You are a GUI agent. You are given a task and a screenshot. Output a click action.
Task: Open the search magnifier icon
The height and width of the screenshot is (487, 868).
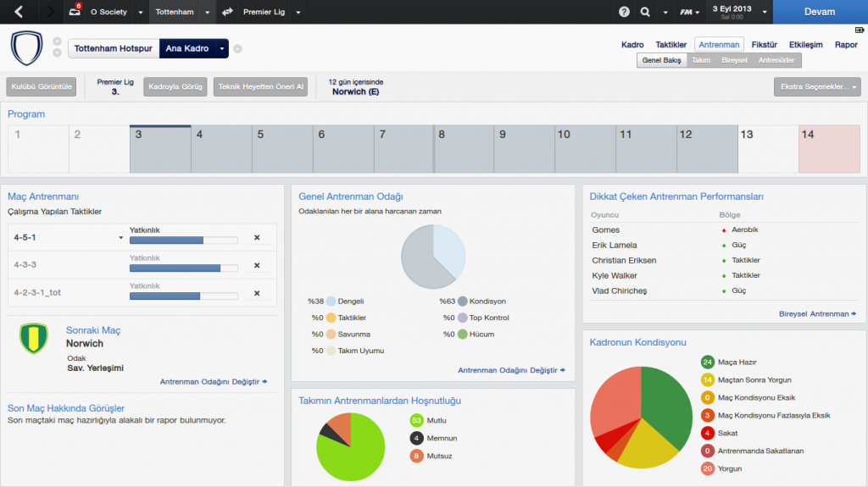point(645,12)
